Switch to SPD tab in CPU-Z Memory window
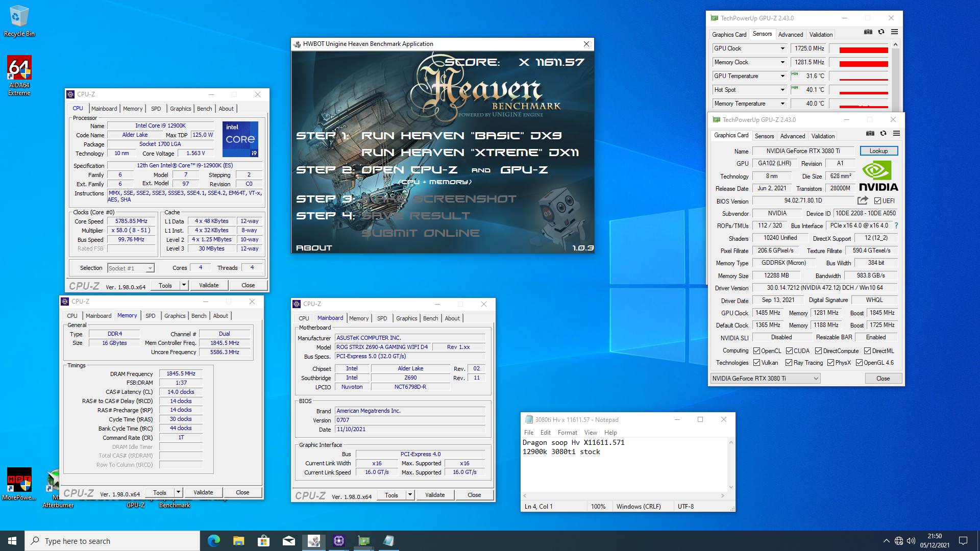Screen dimensions: 980x551 [x=150, y=316]
